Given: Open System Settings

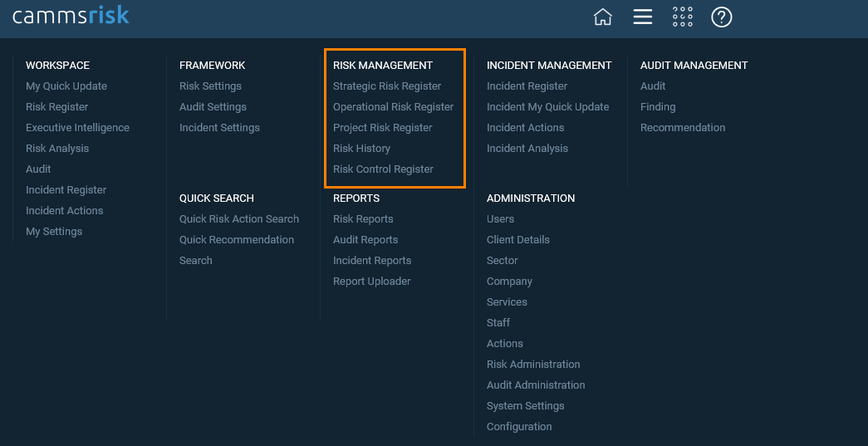Looking at the screenshot, I should [525, 405].
